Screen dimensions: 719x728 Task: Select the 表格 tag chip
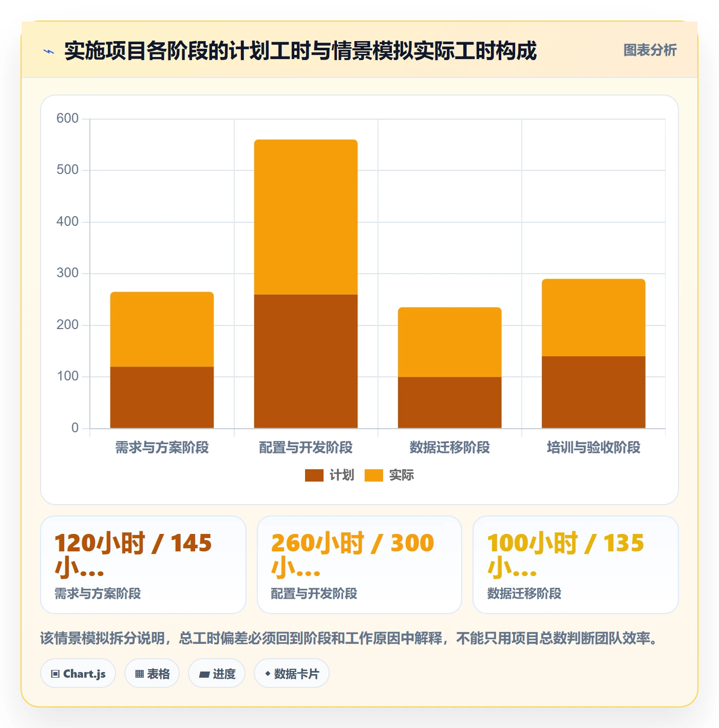pos(152,674)
